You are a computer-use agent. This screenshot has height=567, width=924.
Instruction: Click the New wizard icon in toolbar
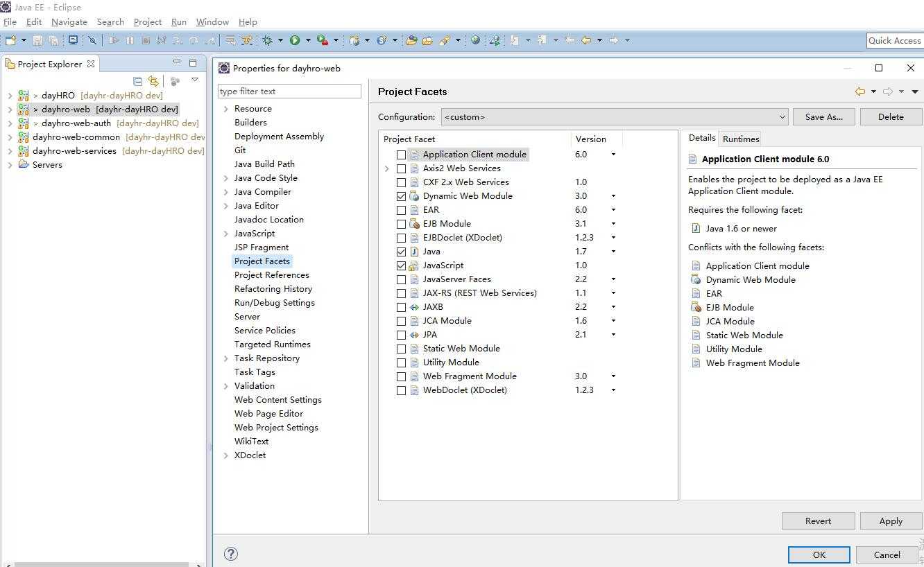pos(11,40)
